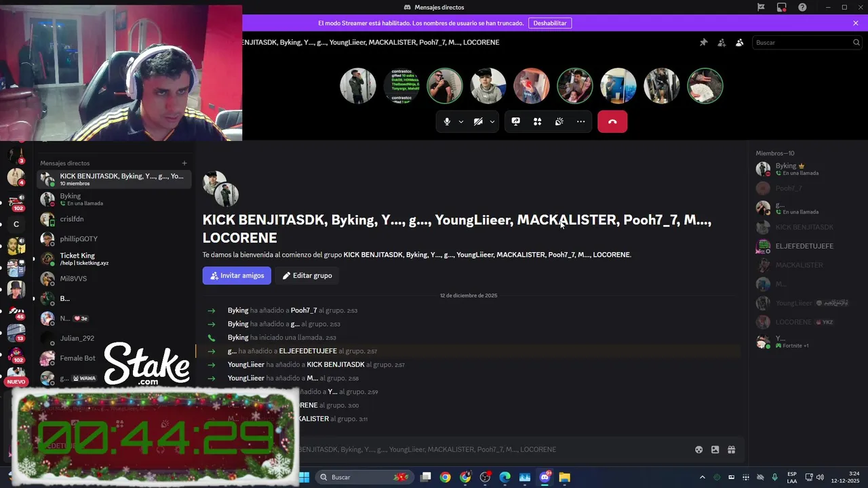This screenshot has width=868, height=488.
Task: Click KICK BENJITASDK name in added message
Action: point(336,365)
